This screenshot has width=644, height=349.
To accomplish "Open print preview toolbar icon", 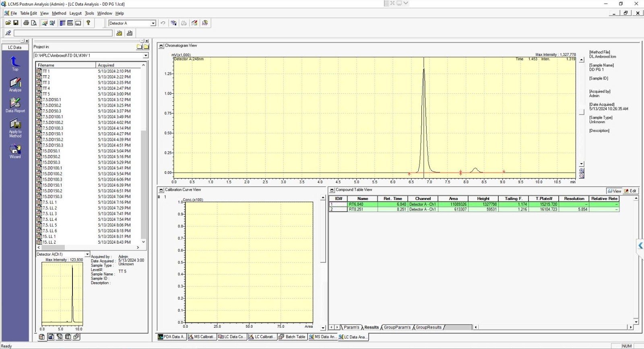I will [x=34, y=23].
